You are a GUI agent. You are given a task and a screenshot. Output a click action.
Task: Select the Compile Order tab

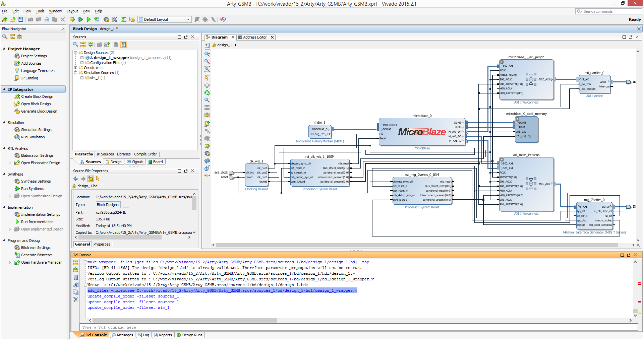(145, 154)
